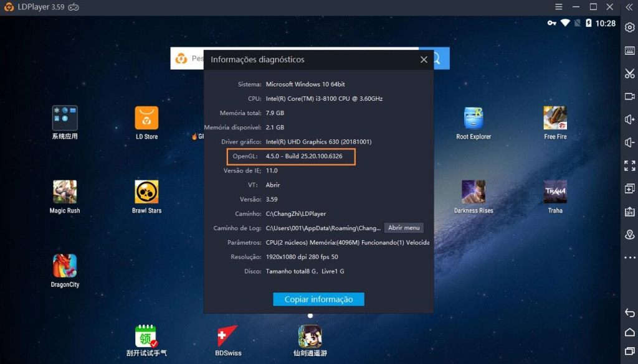Open the Android recent apps button
The image size is (638, 364).
click(x=629, y=351)
